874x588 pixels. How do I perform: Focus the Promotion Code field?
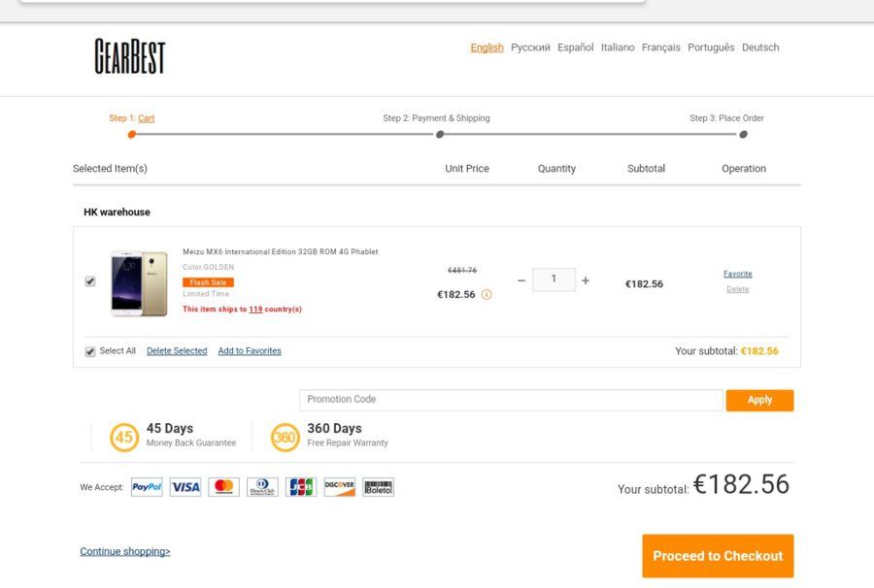click(x=511, y=400)
